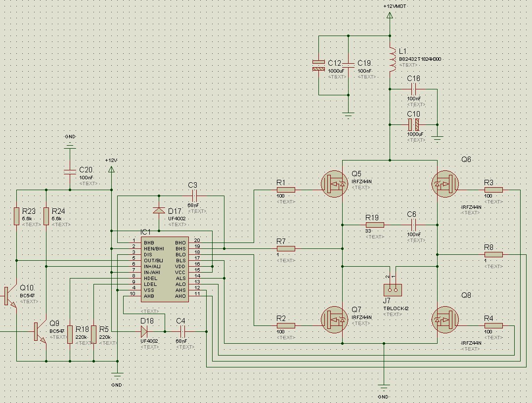Viewport: 532px width, 403px height.
Task: Click resistor R4 symbol
Action: (x=493, y=326)
